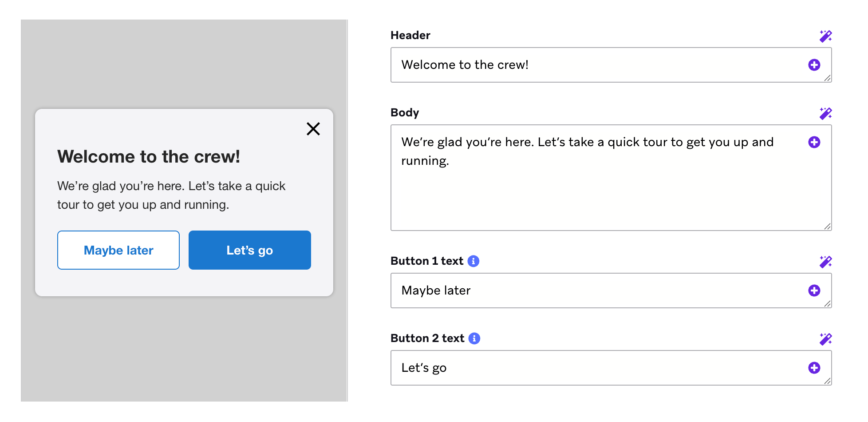Focus the Button 1 text input
The width and height of the screenshot is (868, 422).
611,291
